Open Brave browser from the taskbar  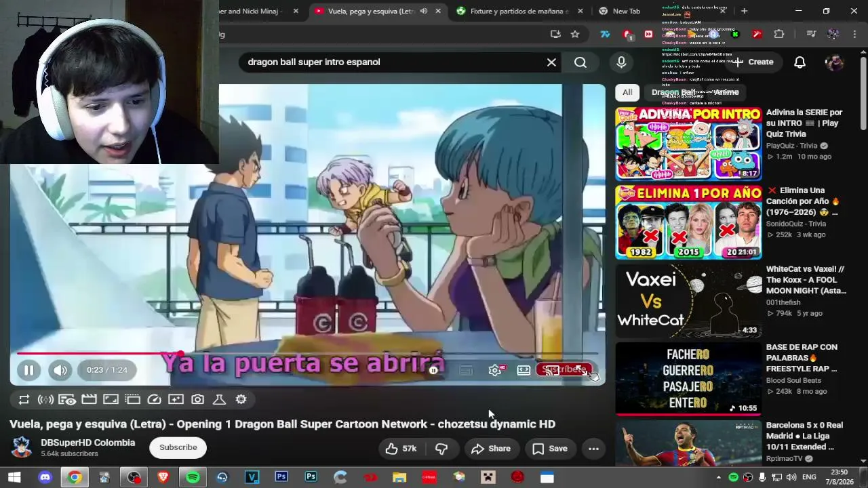click(x=163, y=477)
